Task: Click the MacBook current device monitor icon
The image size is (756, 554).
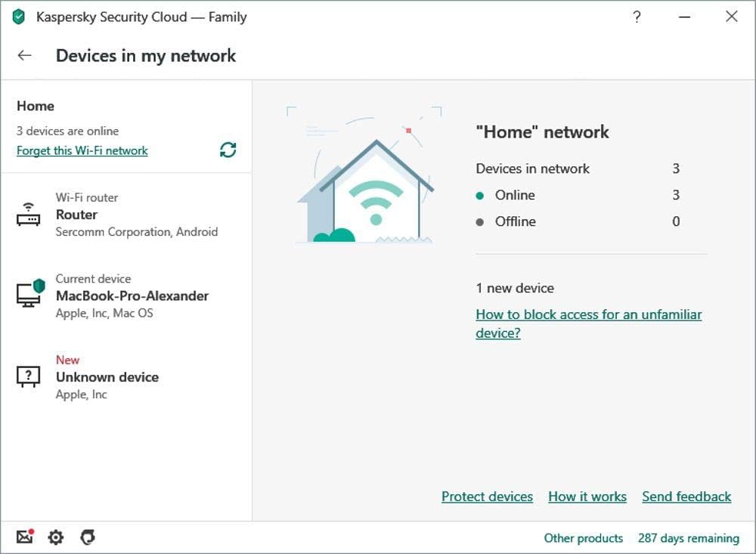Action: click(30, 293)
